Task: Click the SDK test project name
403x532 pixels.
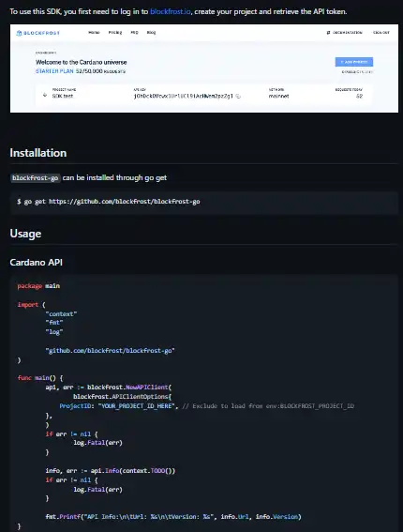Action: [63, 96]
